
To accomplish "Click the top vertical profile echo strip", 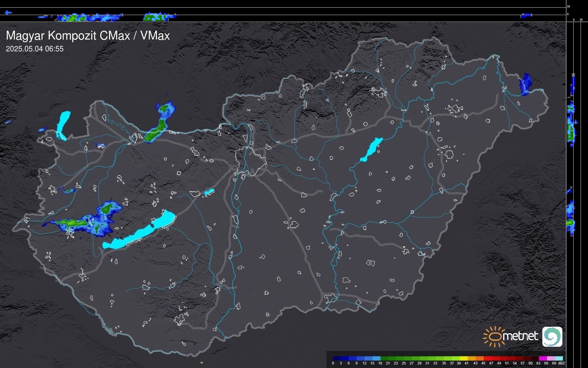I will (88, 17).
